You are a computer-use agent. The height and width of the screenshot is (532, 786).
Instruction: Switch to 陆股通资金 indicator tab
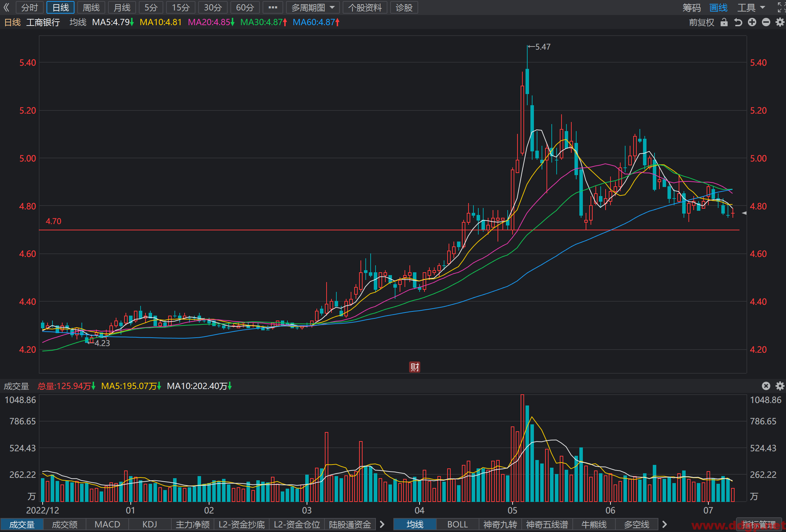click(350, 524)
